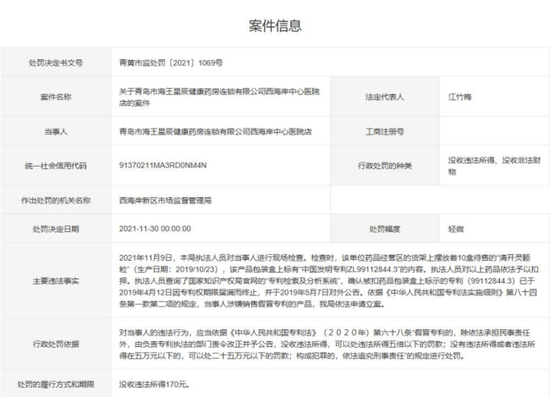Click the 行政处罚的种类 label
The height and width of the screenshot is (397, 550).
coord(384,166)
